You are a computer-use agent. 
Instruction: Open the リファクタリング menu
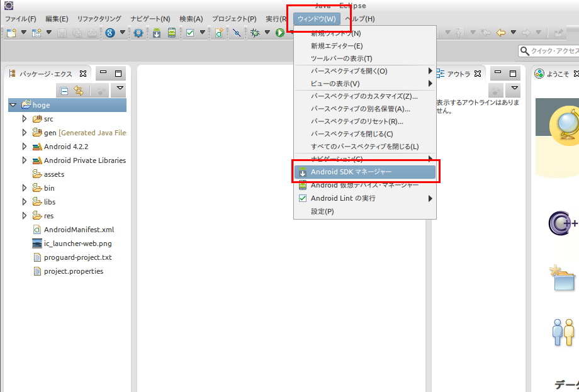(99, 19)
